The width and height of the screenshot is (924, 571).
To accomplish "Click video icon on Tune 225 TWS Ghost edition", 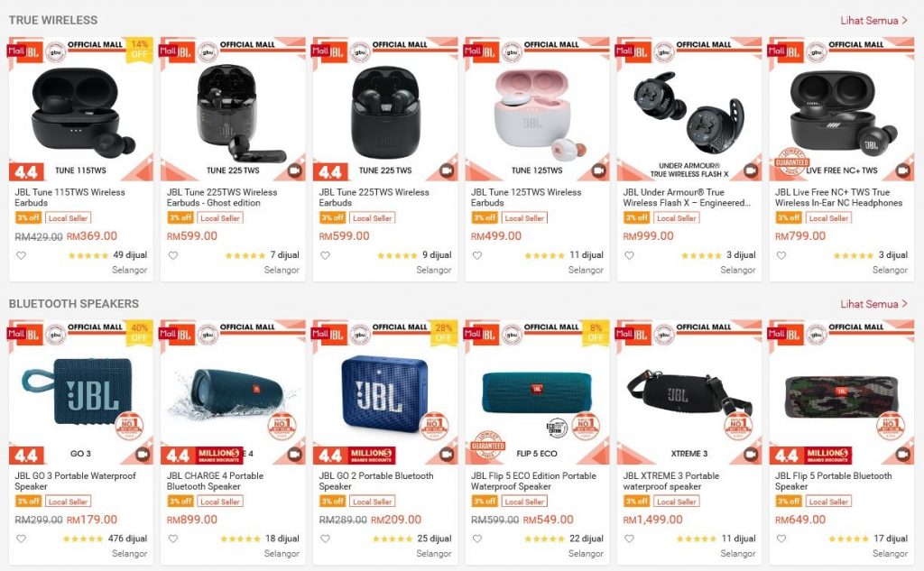I will tap(295, 170).
